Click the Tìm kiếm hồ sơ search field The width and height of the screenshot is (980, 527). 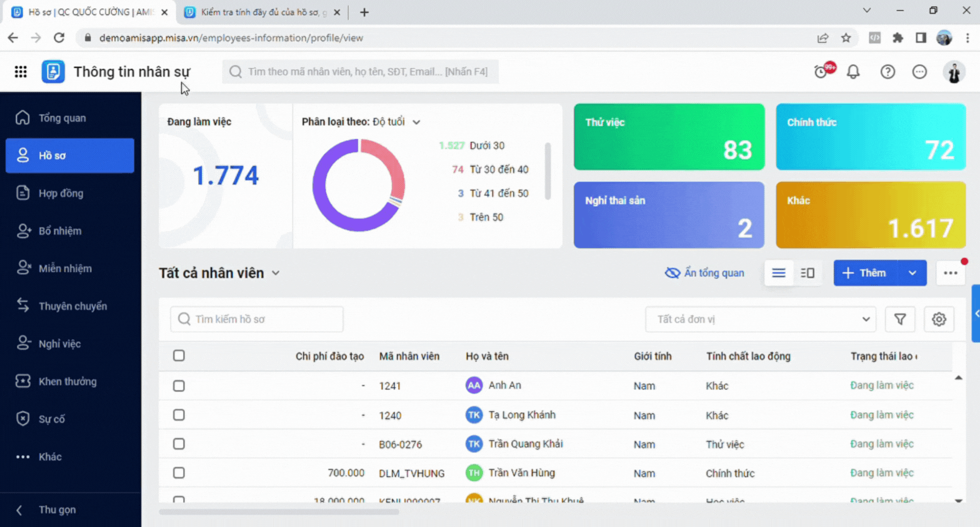(257, 319)
